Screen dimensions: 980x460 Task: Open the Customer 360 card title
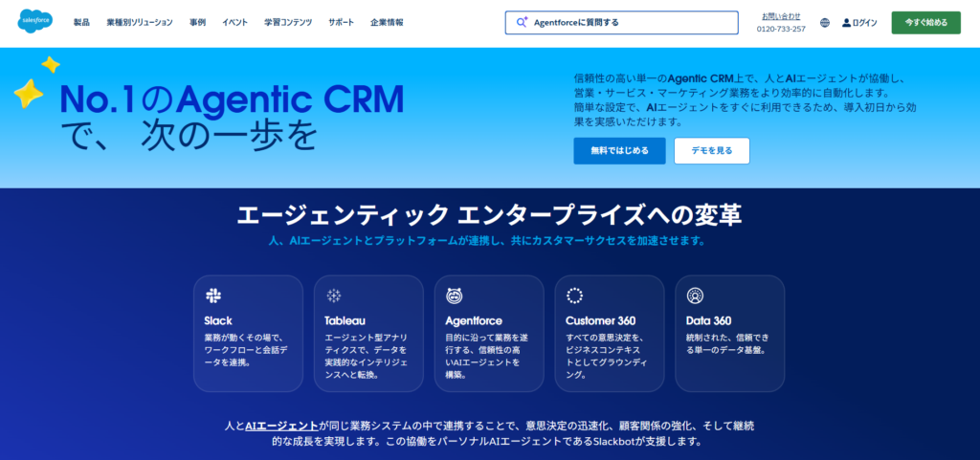(601, 320)
